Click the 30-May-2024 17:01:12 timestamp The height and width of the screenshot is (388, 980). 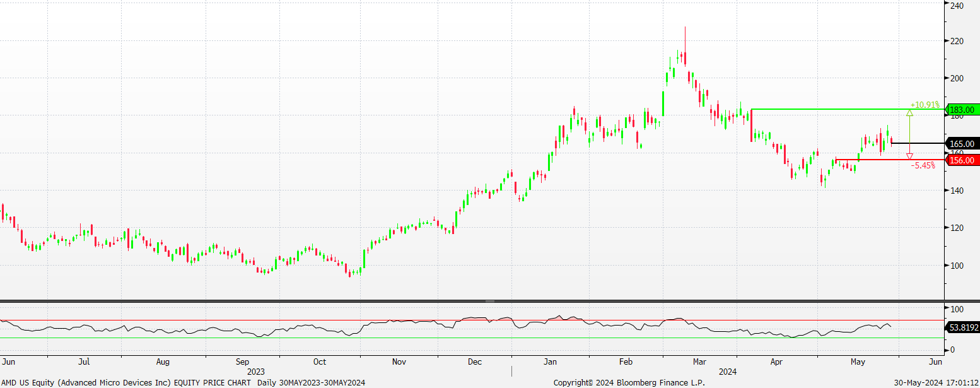pyautogui.click(x=936, y=383)
